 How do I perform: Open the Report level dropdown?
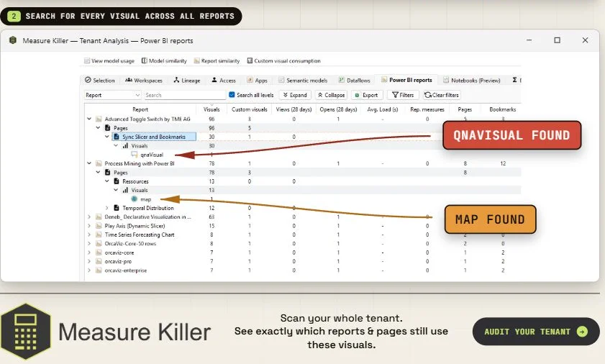click(x=113, y=95)
